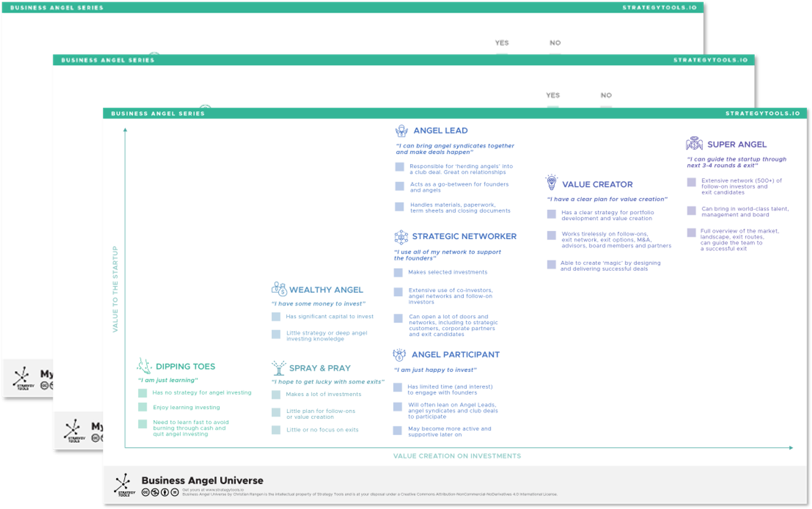This screenshot has width=812, height=509.
Task: Click the 'Value Creation on Investments' axis label
Action: click(x=457, y=456)
